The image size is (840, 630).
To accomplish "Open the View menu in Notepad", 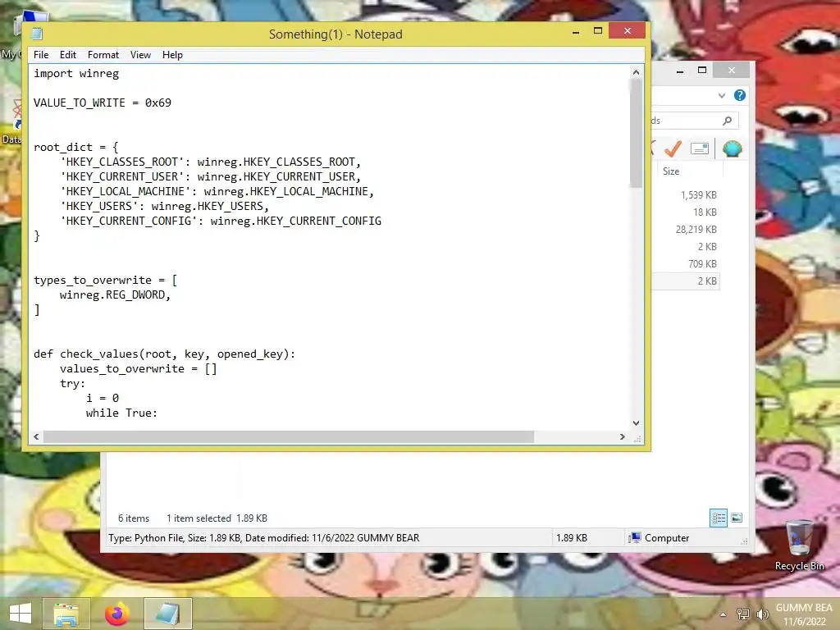I will click(x=140, y=55).
